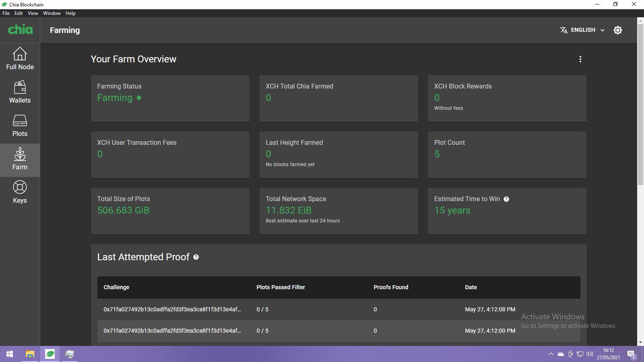Click the Farming page title

tap(65, 30)
